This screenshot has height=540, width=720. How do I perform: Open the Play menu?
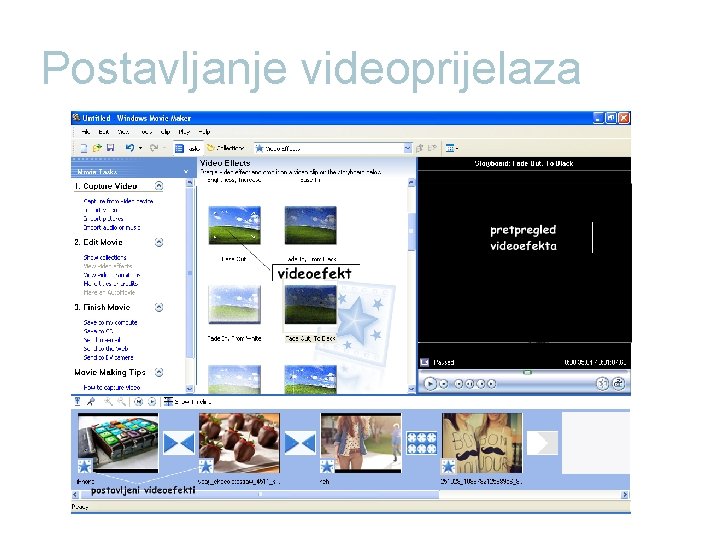coord(184,132)
